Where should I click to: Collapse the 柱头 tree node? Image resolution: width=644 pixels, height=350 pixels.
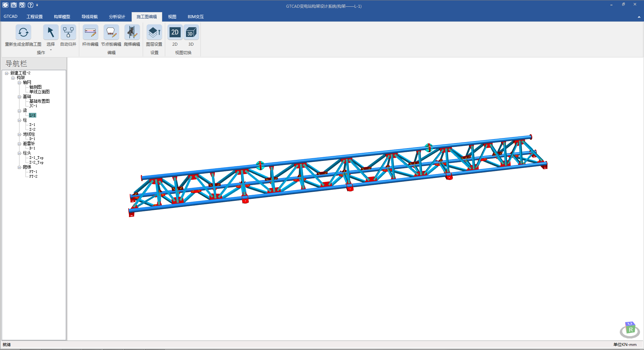coord(19,153)
